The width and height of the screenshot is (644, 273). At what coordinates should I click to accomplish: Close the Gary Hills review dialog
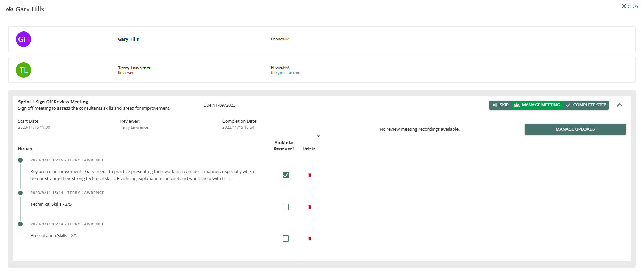coord(631,6)
